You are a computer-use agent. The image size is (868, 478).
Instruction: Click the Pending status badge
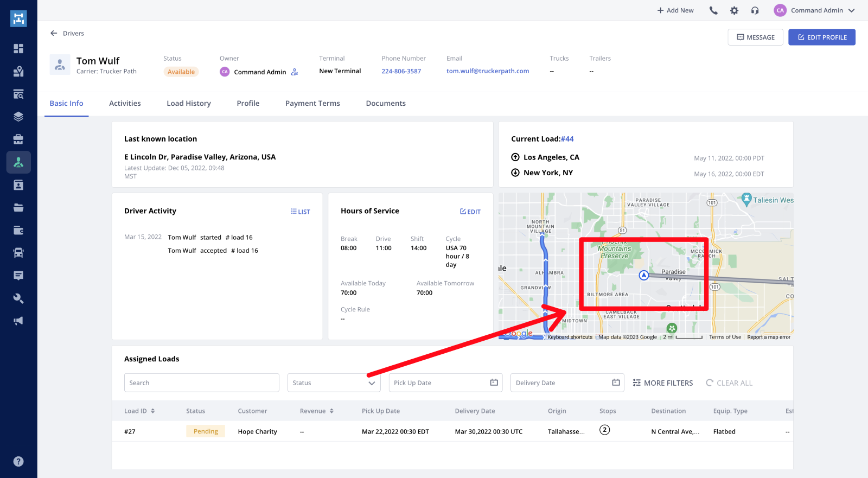[x=206, y=431]
